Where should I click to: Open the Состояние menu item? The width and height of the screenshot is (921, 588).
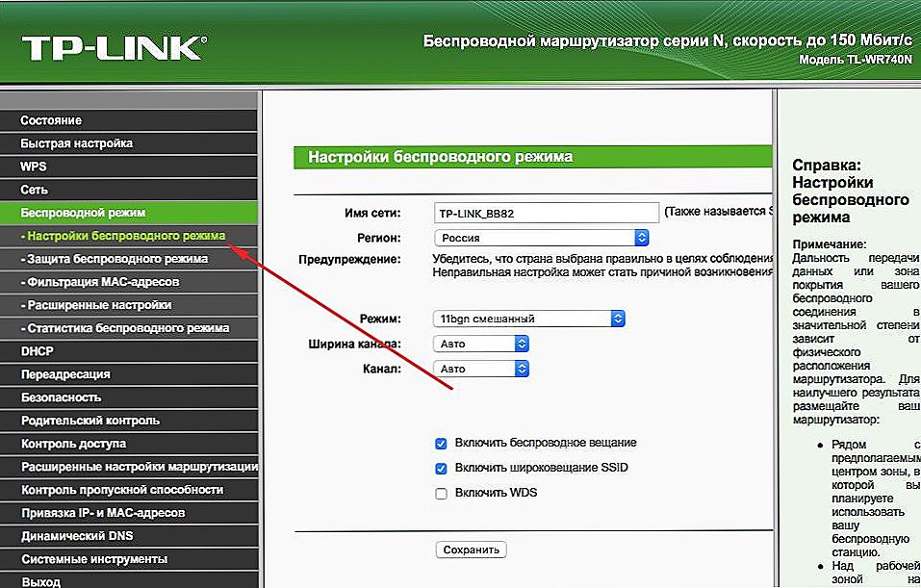(129, 120)
